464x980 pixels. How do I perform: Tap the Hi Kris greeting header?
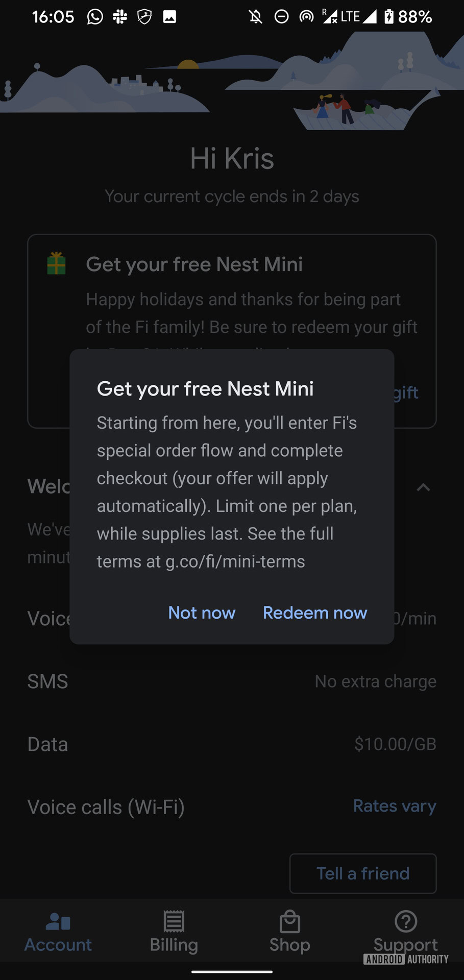pos(232,158)
